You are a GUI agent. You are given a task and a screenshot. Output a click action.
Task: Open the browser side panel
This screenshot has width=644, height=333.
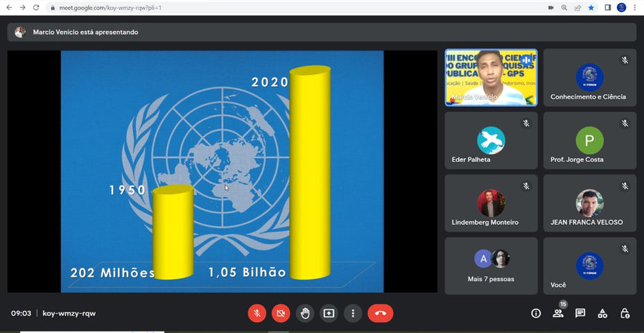[608, 8]
